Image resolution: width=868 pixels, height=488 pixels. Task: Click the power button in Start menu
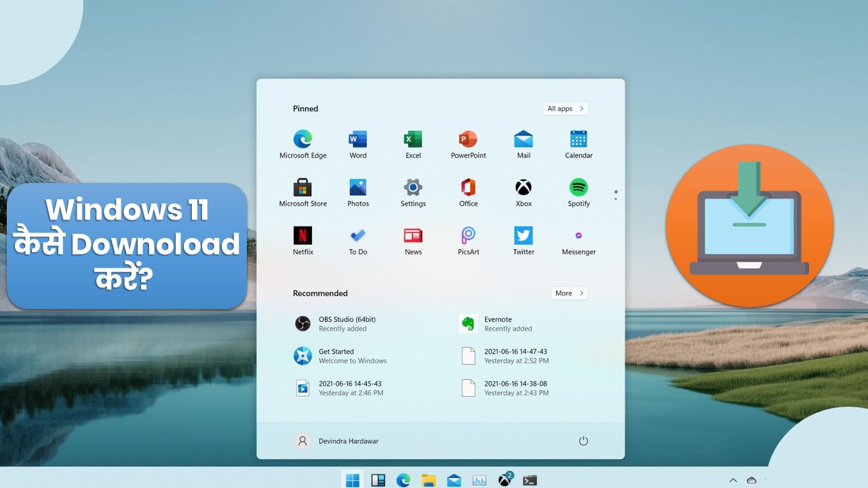pyautogui.click(x=583, y=441)
